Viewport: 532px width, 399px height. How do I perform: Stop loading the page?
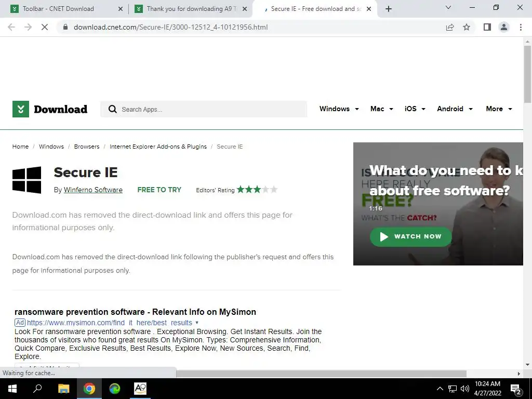(45, 27)
